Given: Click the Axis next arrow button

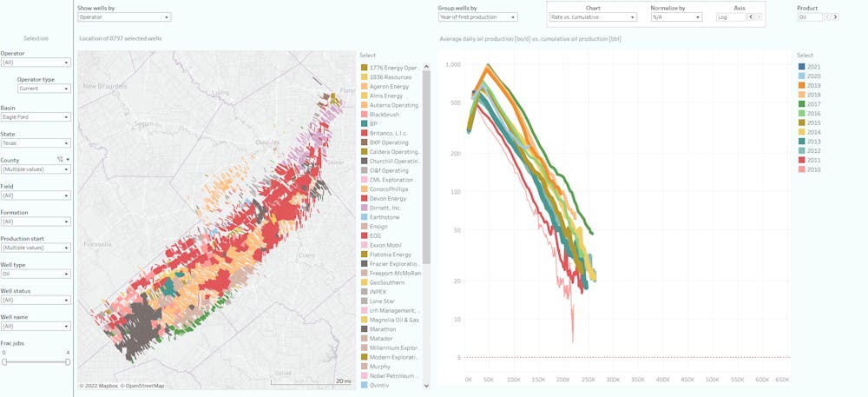Looking at the screenshot, I should 759,17.
